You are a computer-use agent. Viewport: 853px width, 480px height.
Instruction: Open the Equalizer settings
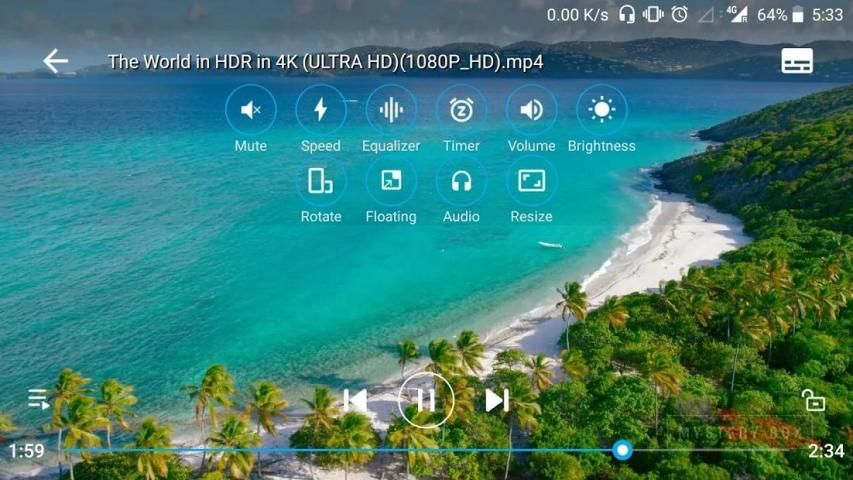click(x=391, y=110)
